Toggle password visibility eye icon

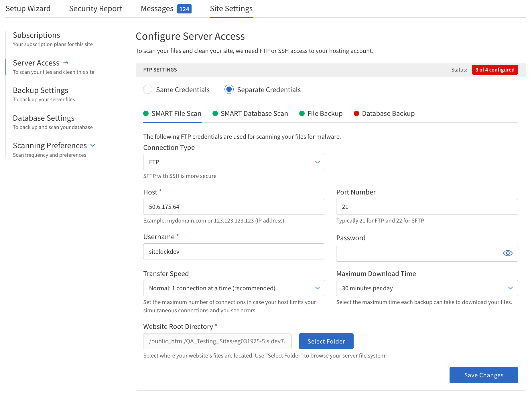(508, 253)
